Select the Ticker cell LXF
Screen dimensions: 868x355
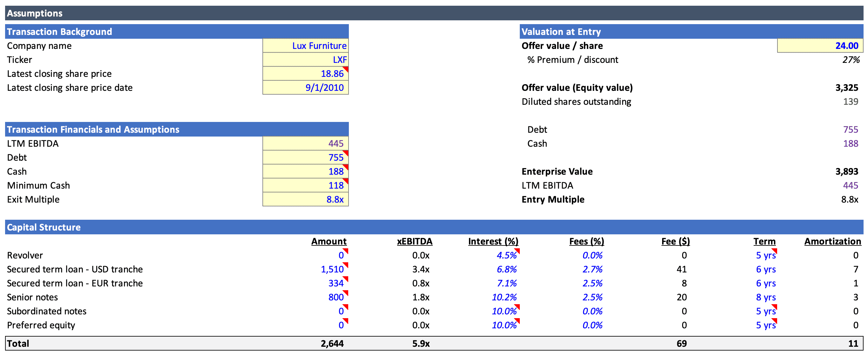coord(339,60)
